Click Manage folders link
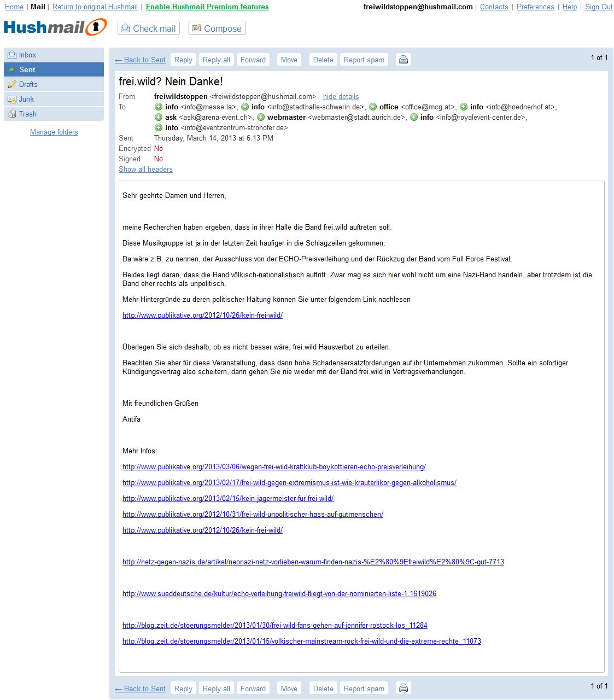 pos(54,132)
